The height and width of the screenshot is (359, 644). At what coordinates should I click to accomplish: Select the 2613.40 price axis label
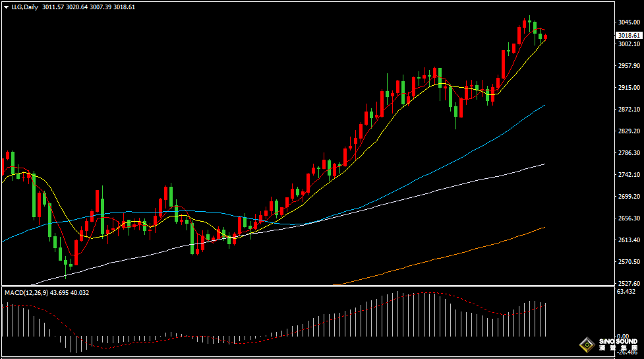(x=629, y=240)
